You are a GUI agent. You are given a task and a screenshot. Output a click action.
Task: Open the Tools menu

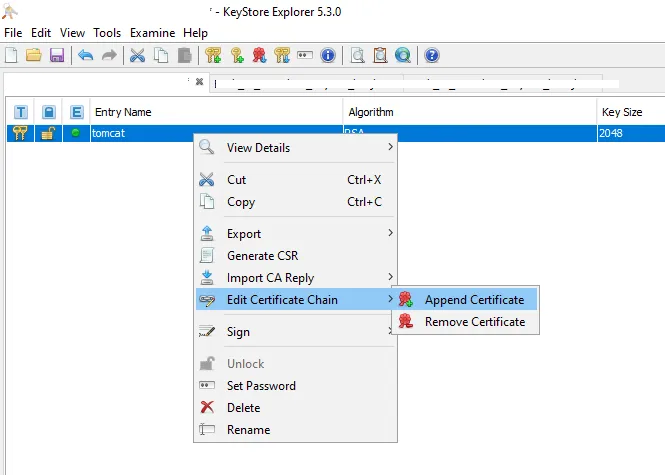(x=107, y=33)
